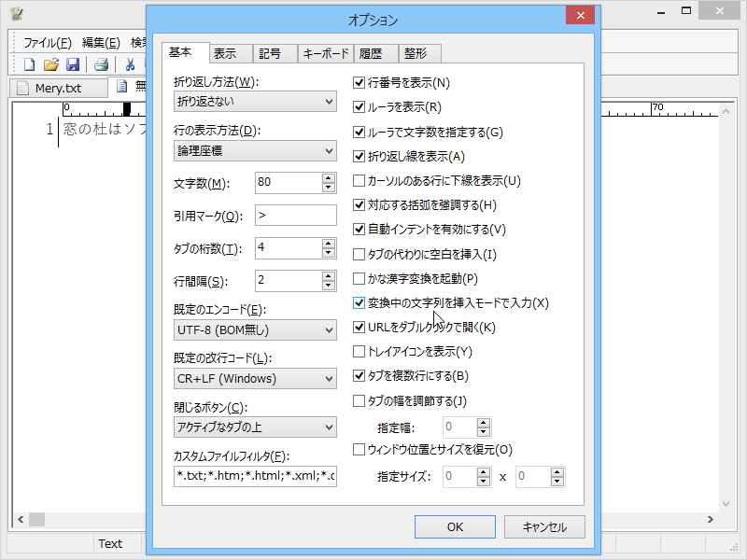Create a new document with the New icon
This screenshot has width=747, height=560.
(x=29, y=63)
